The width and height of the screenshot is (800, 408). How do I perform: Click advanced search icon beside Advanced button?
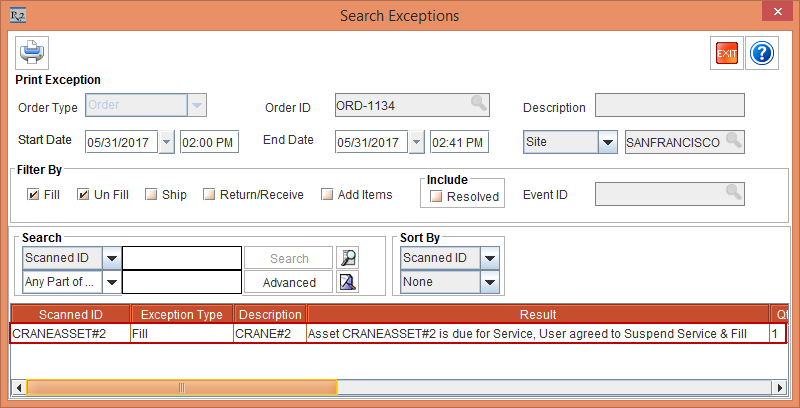347,282
